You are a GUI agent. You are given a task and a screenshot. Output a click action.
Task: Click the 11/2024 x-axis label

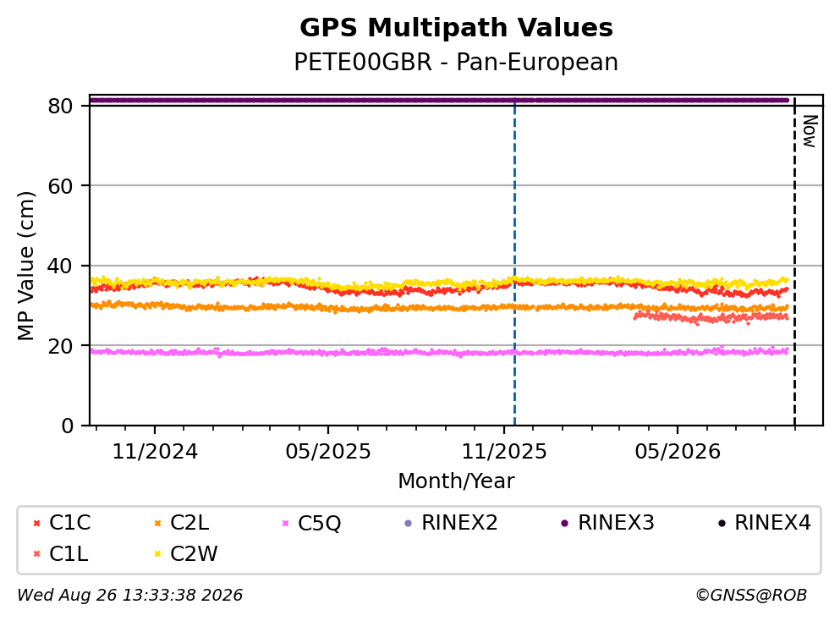(x=155, y=452)
